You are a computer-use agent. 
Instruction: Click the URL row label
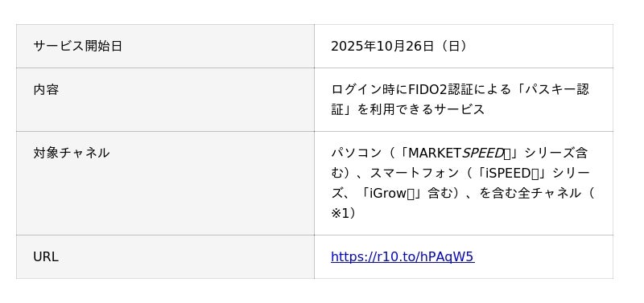pos(46,256)
